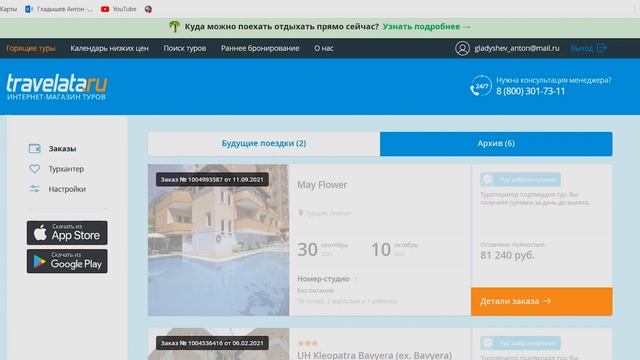
Task: Call the number 8 (800) 301-73-11
Action: click(x=531, y=91)
